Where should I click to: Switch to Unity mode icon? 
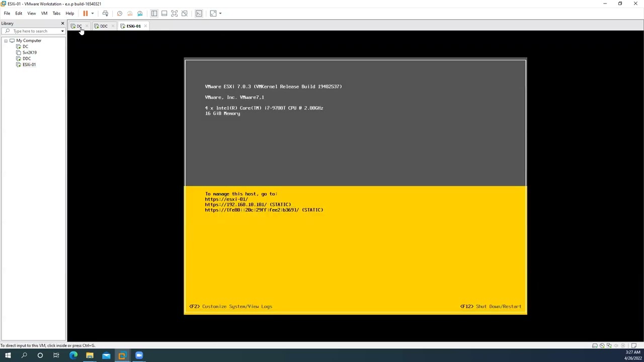point(184,14)
